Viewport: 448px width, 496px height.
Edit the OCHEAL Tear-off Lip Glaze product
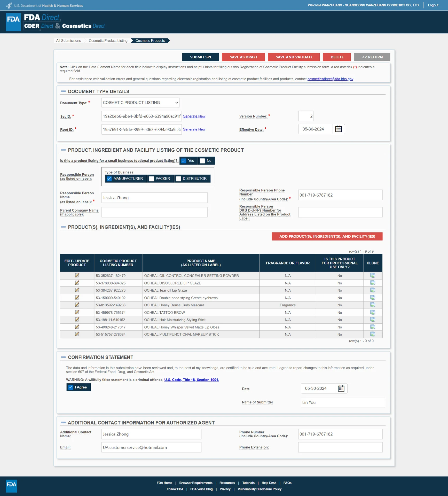(77, 290)
